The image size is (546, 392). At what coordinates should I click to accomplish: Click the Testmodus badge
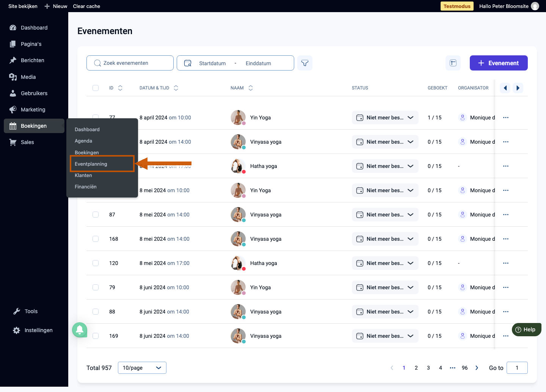click(457, 6)
